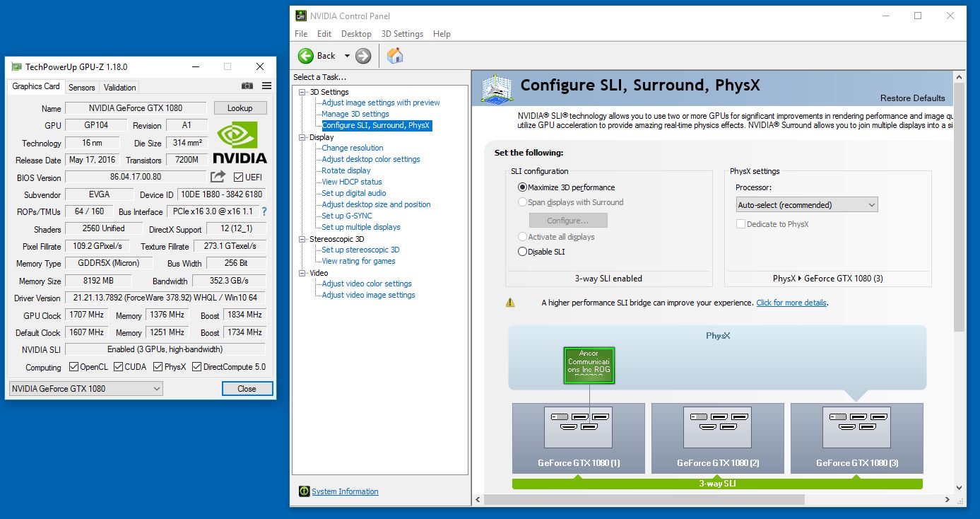Click the Lookup button in GPU-Z
The height and width of the screenshot is (519, 980).
(x=240, y=108)
